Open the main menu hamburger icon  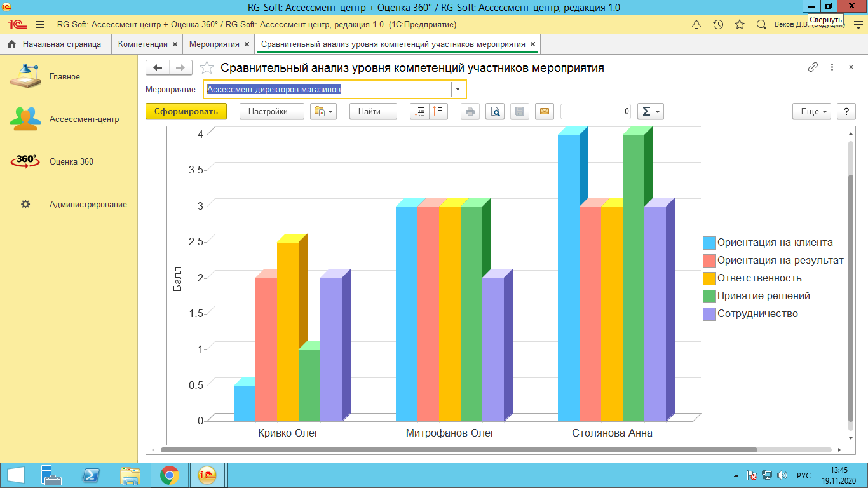(40, 25)
